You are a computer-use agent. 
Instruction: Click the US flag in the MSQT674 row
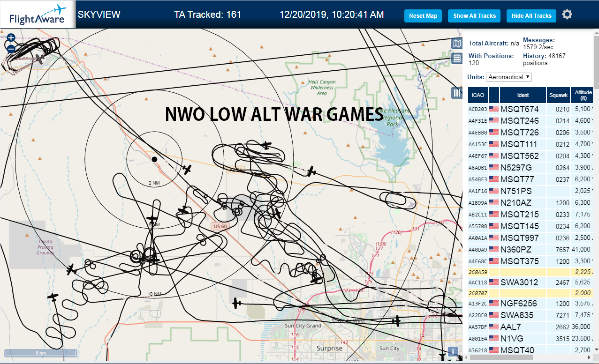494,109
